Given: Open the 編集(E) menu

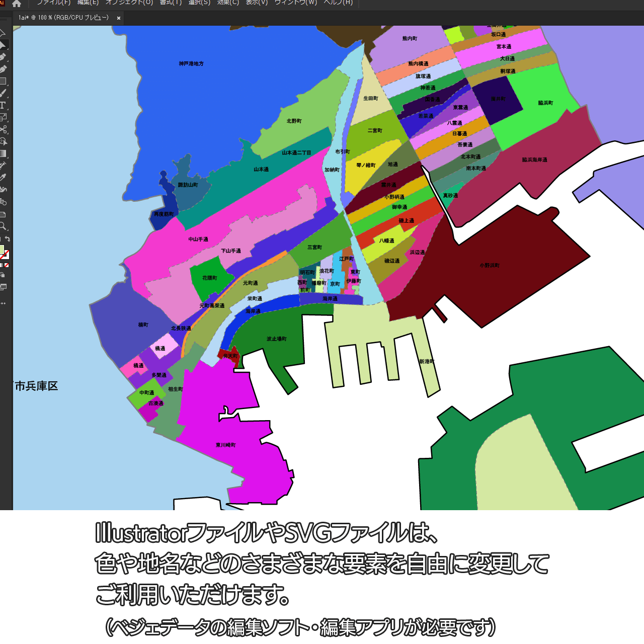Looking at the screenshot, I should 88,3.
